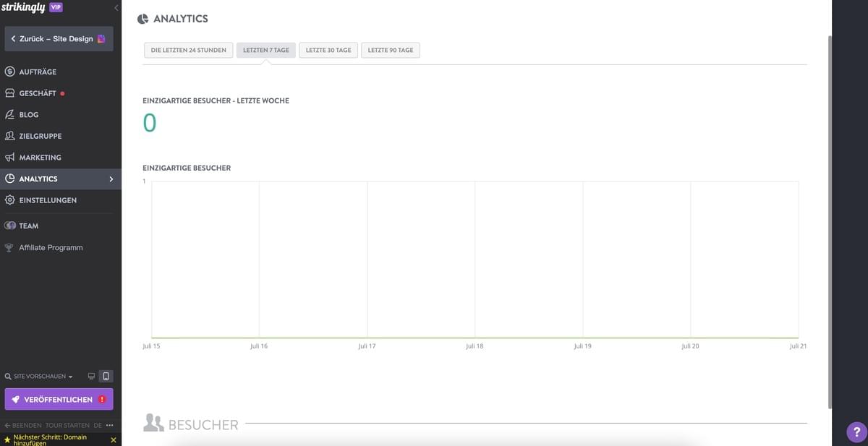Click the Team toggle icon
Screen dimensions: 868x446
pos(9,226)
